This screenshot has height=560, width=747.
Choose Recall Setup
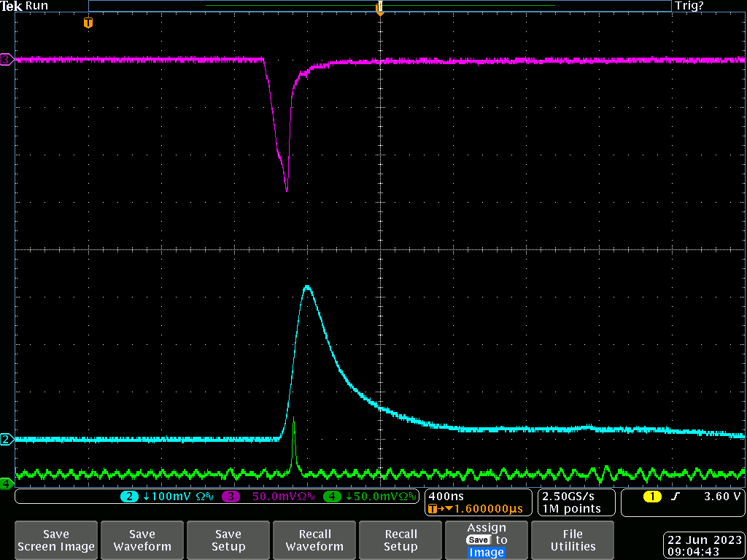(x=400, y=540)
